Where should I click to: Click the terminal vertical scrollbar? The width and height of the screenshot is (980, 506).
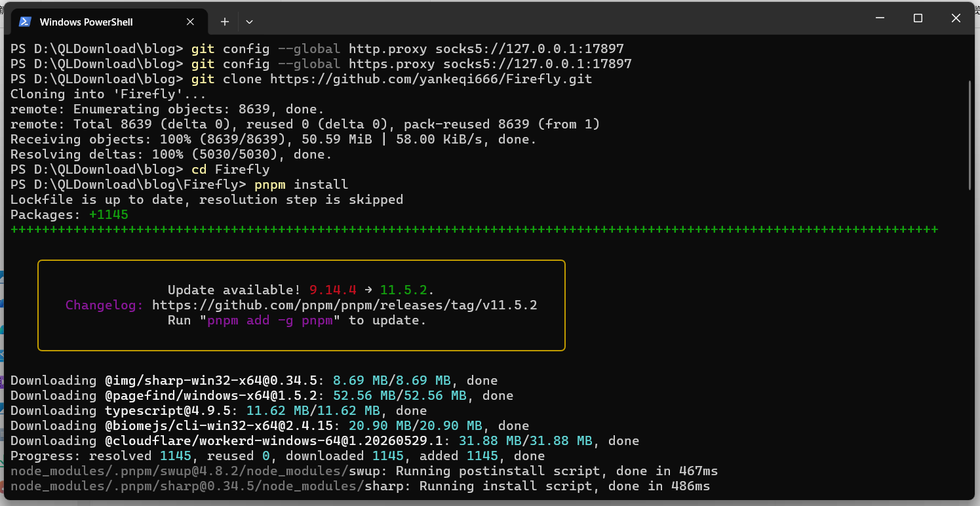970,134
